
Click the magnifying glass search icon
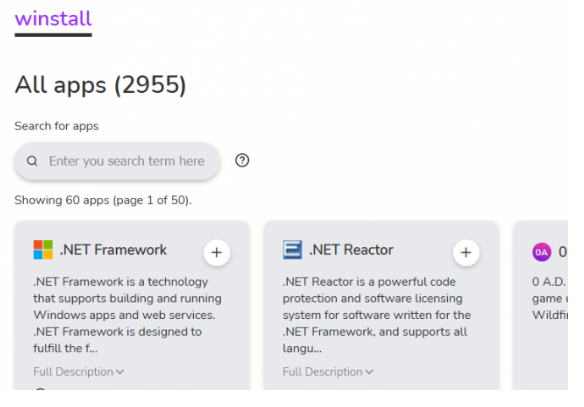[32, 161]
